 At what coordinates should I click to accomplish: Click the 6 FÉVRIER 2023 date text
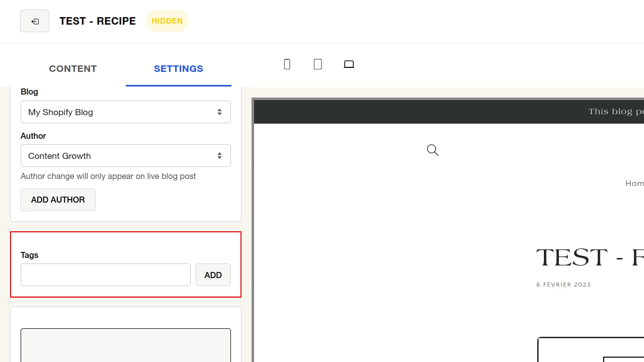click(x=563, y=285)
